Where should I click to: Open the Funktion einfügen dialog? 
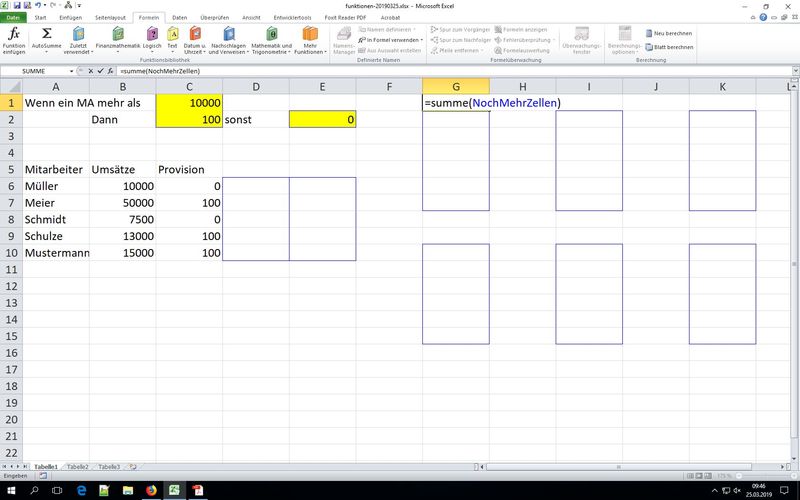[14, 41]
